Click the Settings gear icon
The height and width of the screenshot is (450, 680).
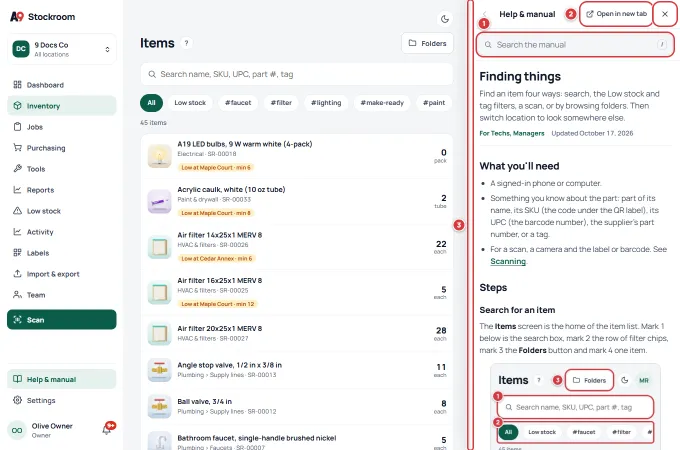point(17,400)
